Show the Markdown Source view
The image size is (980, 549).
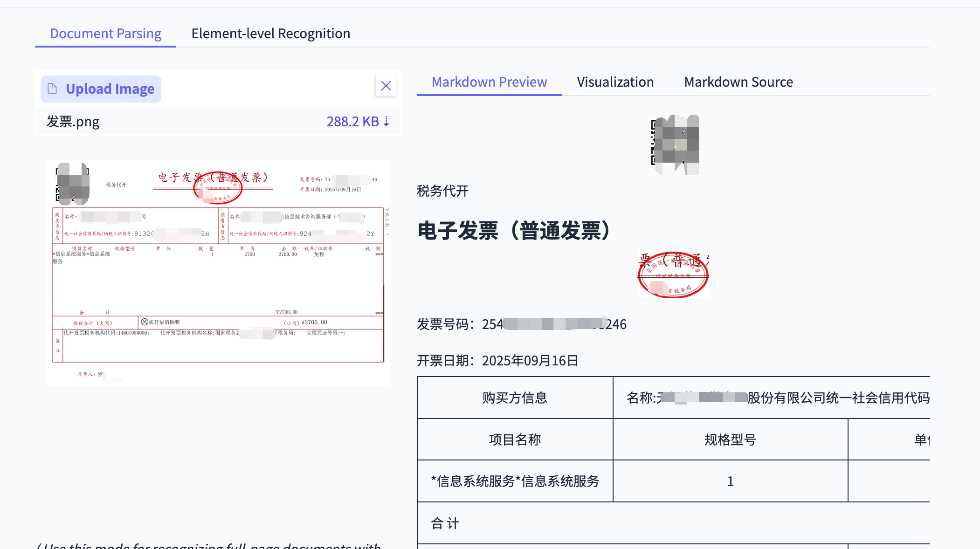pyautogui.click(x=738, y=82)
